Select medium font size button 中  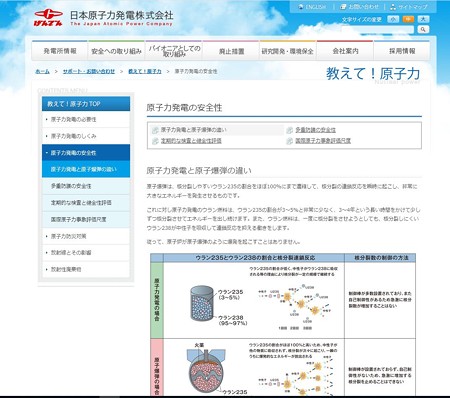click(408, 19)
